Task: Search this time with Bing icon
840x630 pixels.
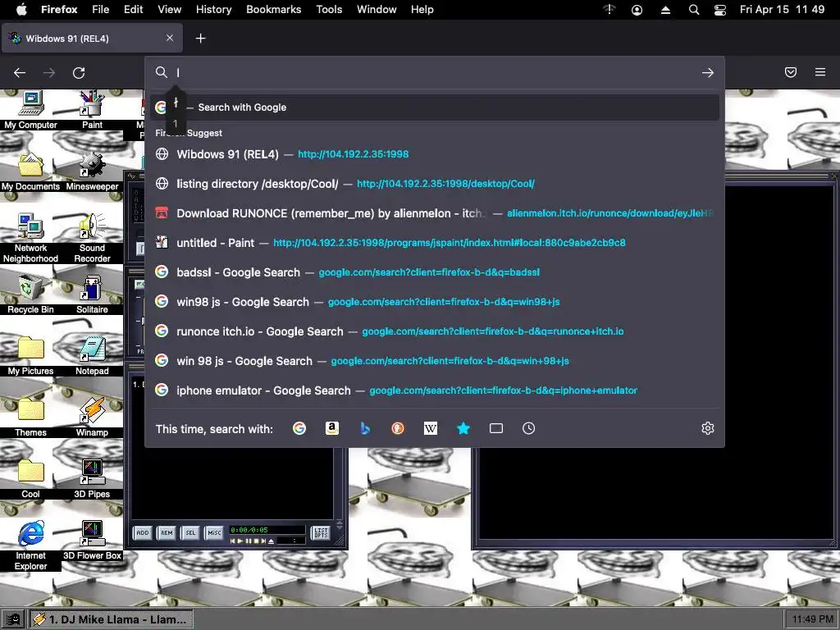Action: pos(365,428)
